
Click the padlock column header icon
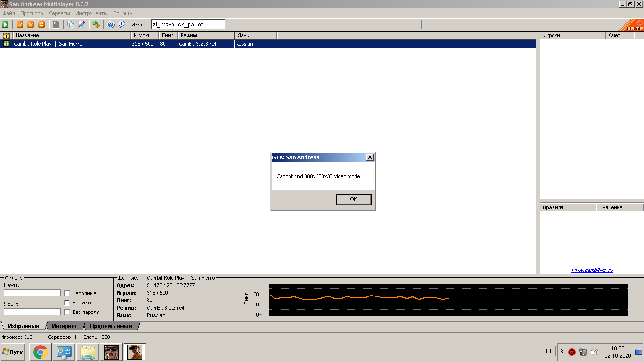click(x=7, y=35)
